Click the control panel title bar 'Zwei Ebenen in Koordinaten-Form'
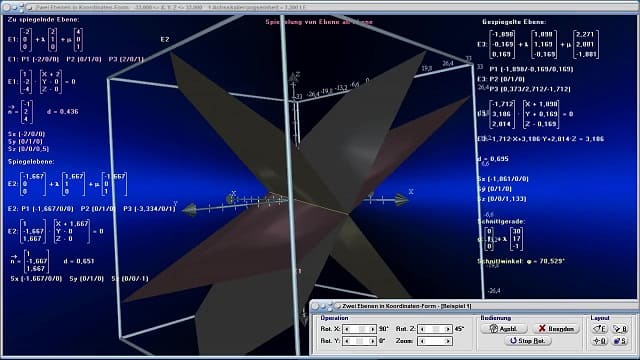640x360 pixels. [473, 306]
